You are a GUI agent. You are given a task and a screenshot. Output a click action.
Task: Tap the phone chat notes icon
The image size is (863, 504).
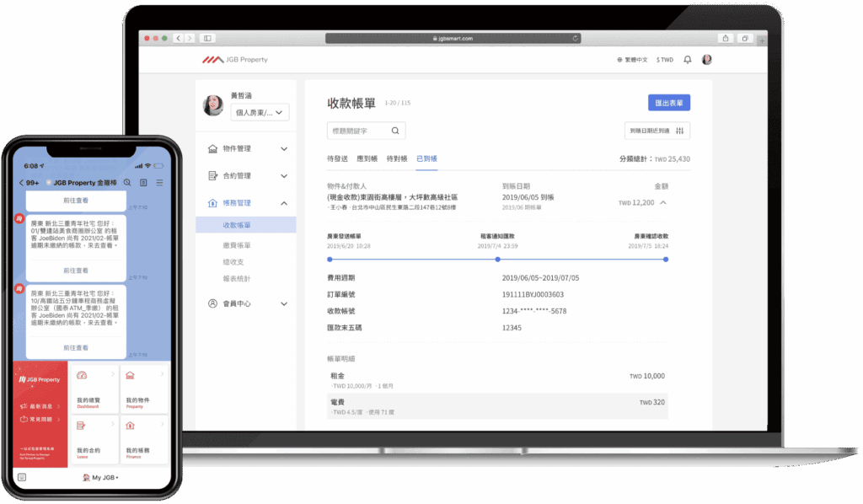(x=143, y=182)
